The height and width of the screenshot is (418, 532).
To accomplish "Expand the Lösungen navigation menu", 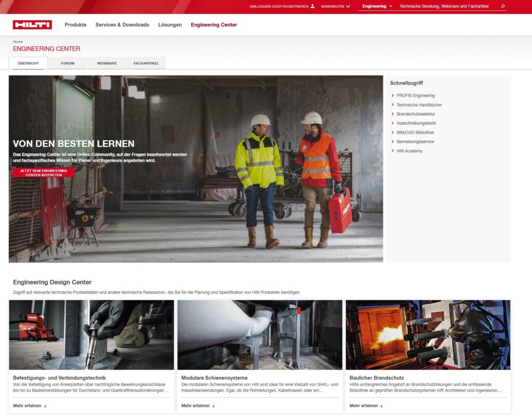I will pos(170,24).
